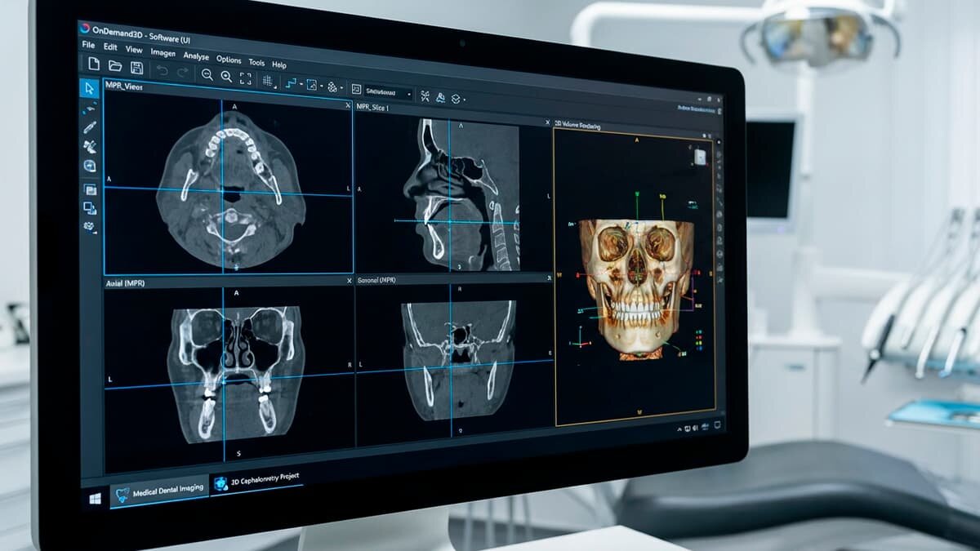
Task: Click the orientation cube in the 3D volume view
Action: tap(700, 157)
